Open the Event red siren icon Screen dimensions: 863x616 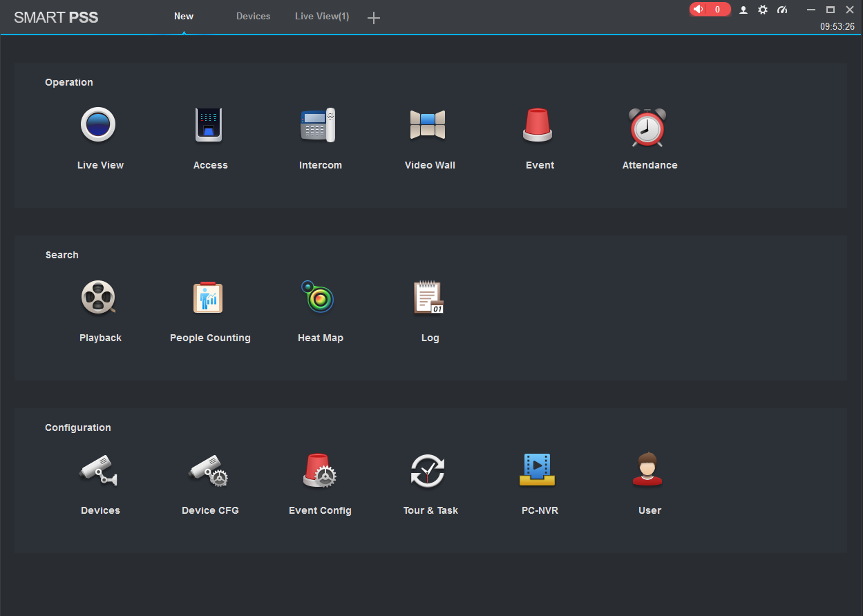click(538, 125)
